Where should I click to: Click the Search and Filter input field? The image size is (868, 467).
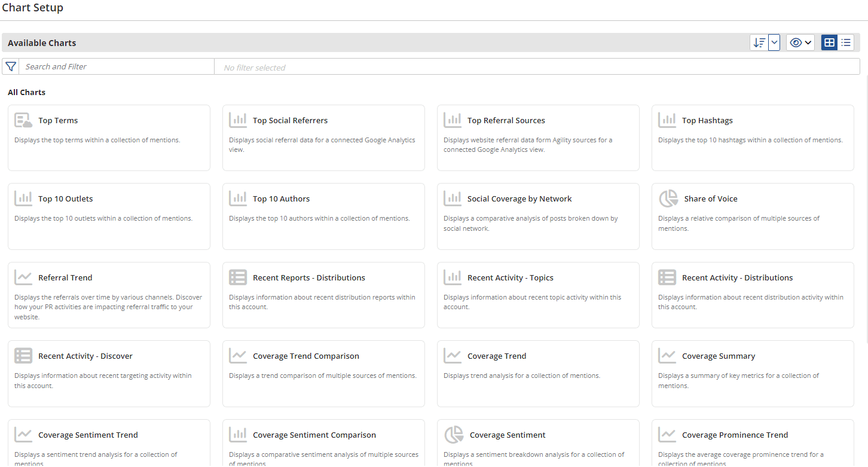[x=117, y=66]
